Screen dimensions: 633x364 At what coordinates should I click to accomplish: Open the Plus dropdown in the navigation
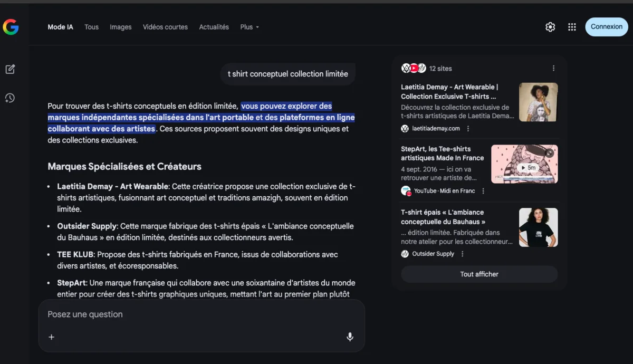point(249,27)
